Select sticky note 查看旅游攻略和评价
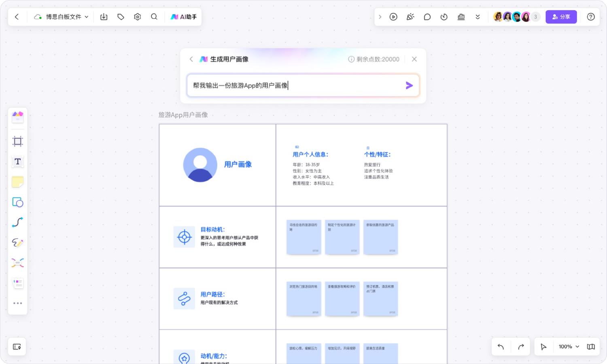Image resolution: width=607 pixels, height=364 pixels. [342, 299]
